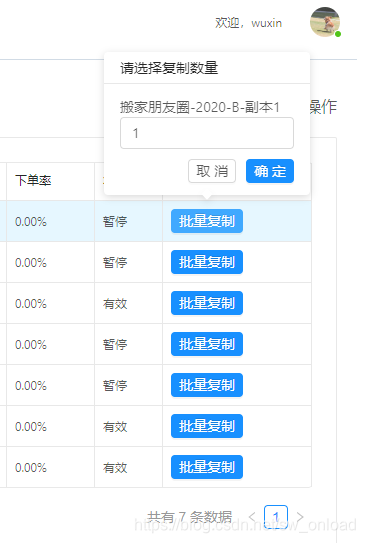Click 0.00% in the last table row
This screenshot has width=365, height=543.
[x=31, y=468]
